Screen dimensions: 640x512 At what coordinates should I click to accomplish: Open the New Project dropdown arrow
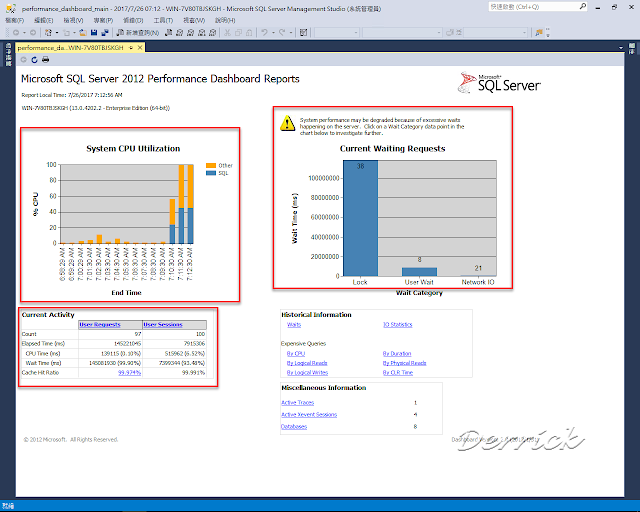pyautogui.click(x=57, y=33)
